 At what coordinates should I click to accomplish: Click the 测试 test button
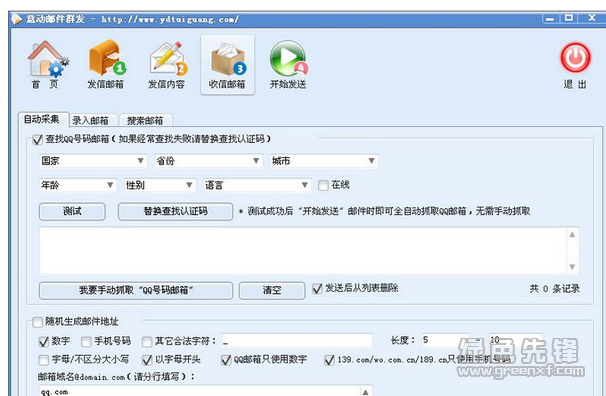pos(72,211)
